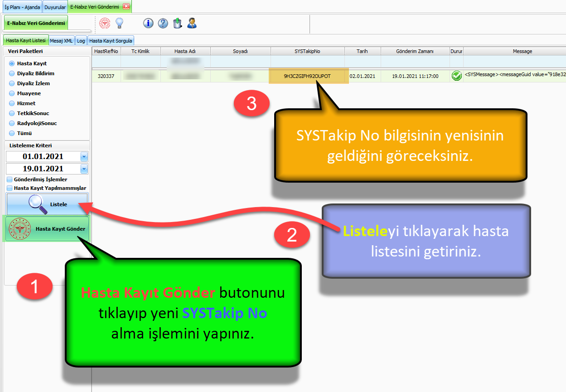
Task: Switch to the Mesaj XML tab
Action: [x=61, y=40]
